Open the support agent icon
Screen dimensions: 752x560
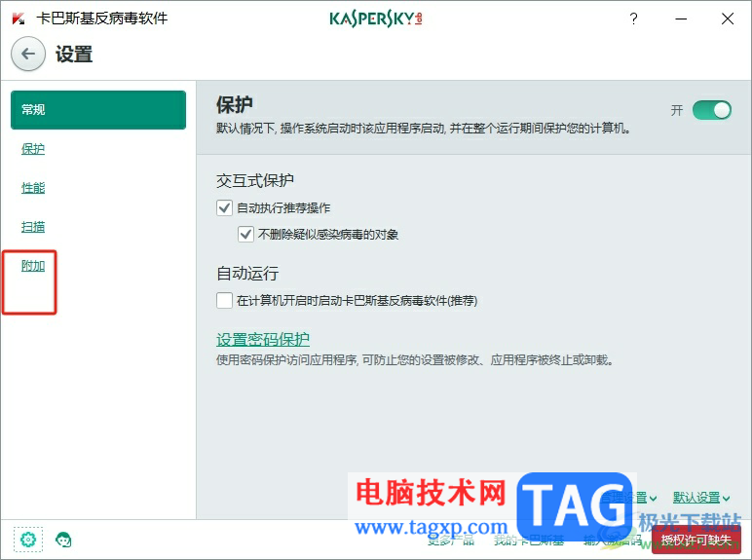[63, 540]
